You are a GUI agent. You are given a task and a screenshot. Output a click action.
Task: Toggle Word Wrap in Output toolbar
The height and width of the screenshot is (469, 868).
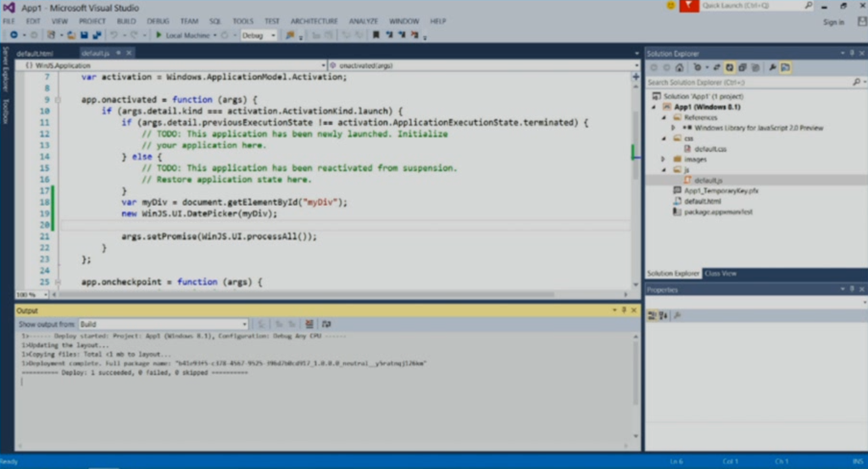coord(326,325)
